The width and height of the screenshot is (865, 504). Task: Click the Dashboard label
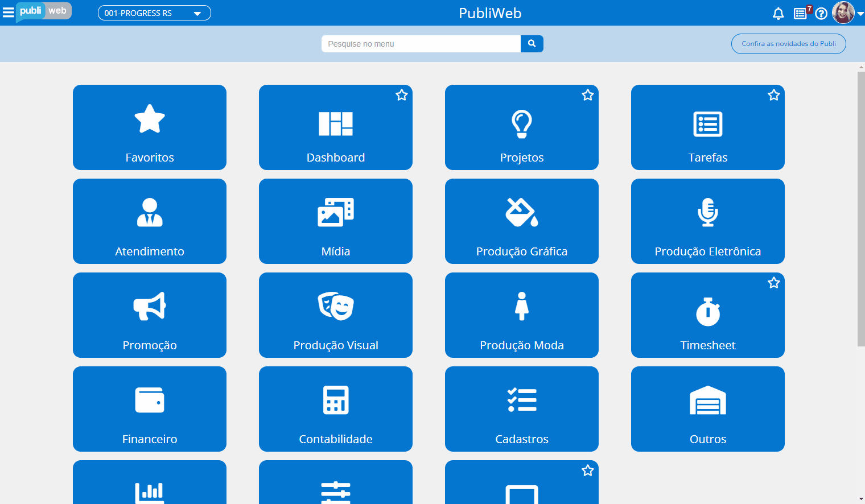(336, 158)
